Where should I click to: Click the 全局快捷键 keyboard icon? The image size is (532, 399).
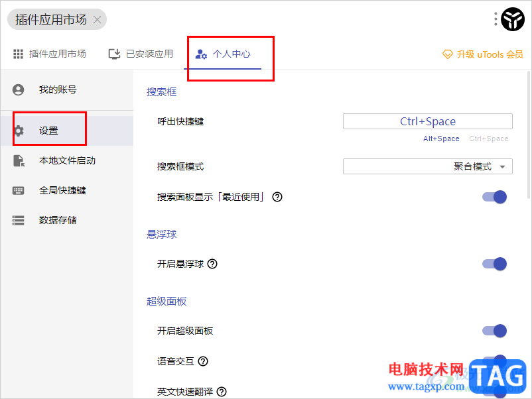coord(19,190)
